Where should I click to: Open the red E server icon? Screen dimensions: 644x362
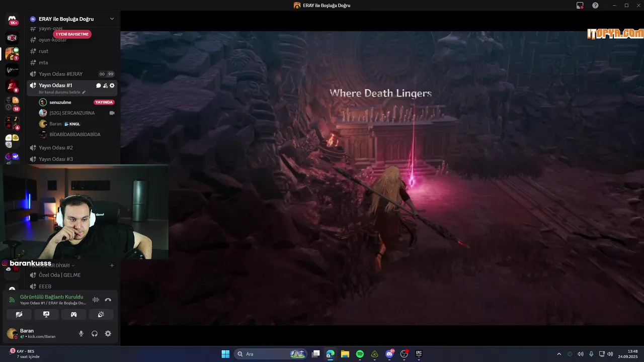point(12,86)
